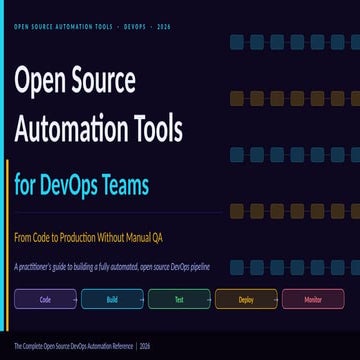
Task: Click the 'Open Source' title line
Action: pos(75,81)
